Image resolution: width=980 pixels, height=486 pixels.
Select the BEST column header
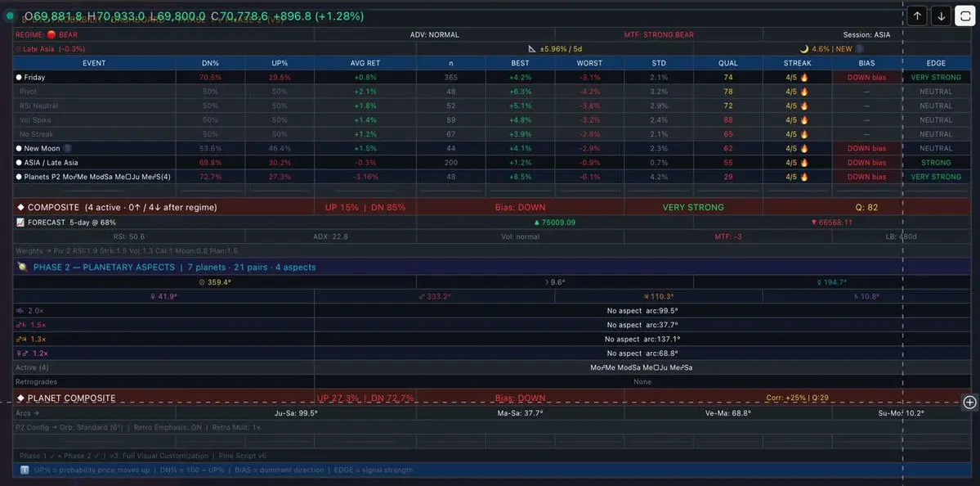pyautogui.click(x=520, y=63)
